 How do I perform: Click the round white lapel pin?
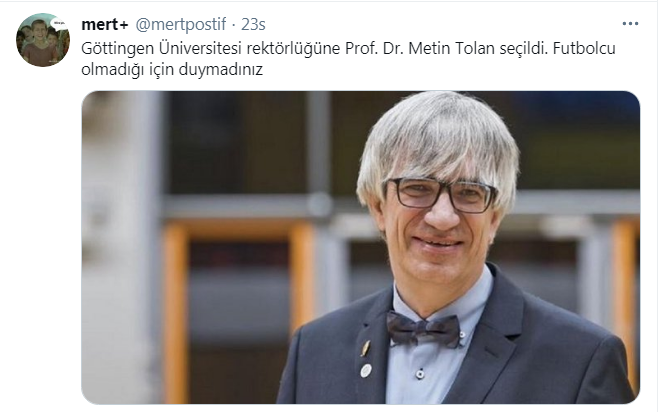[366, 370]
